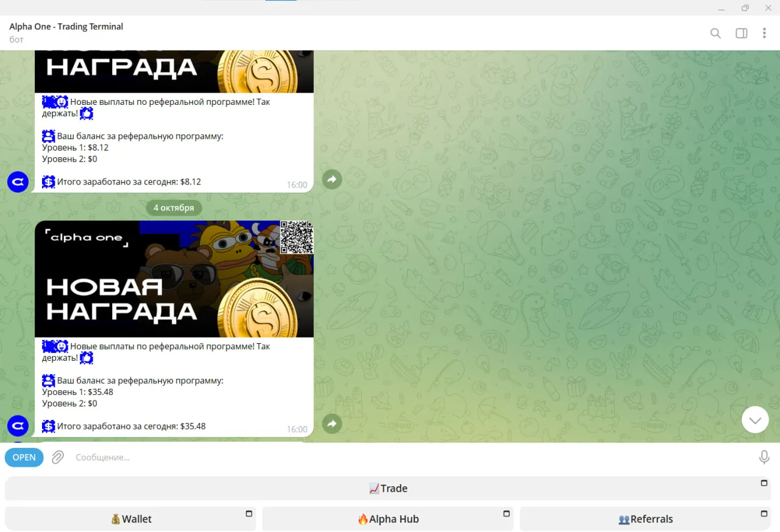Open the cropped reward banner above $8.12 message

point(174,72)
